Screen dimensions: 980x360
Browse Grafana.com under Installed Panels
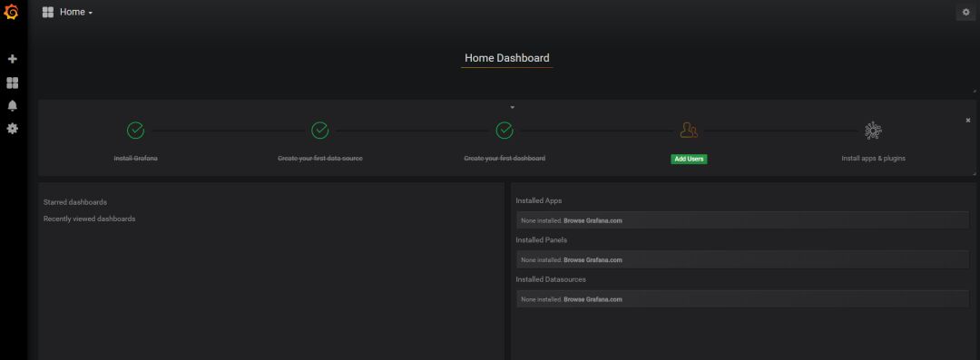593,260
